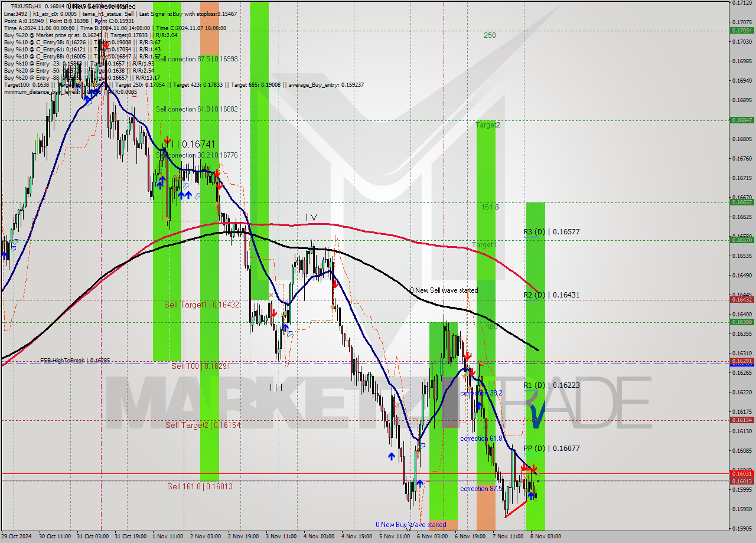Click the 'correction 38.2' blue label
This screenshot has width=756, height=543.
pyautogui.click(x=481, y=393)
